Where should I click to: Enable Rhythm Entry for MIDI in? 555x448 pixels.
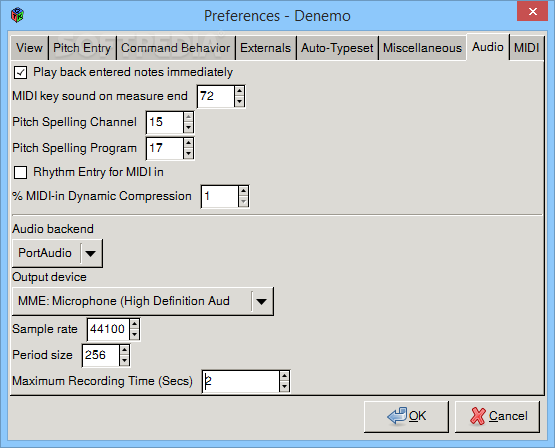[20, 173]
